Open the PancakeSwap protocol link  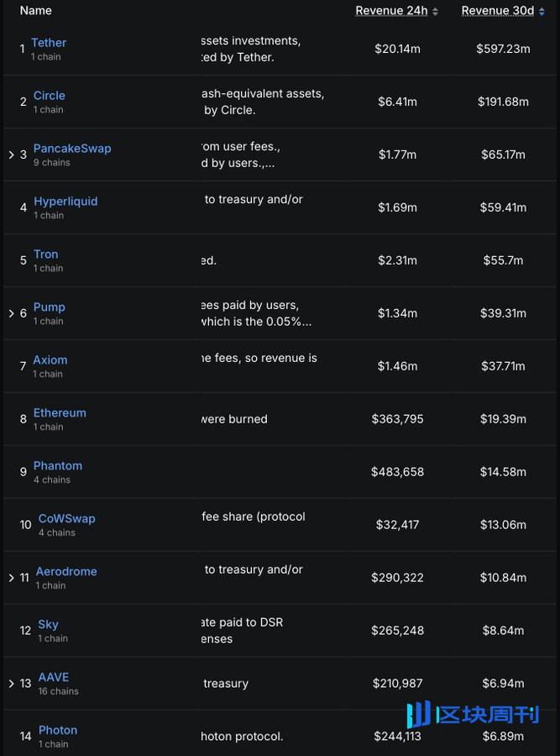[72, 149]
